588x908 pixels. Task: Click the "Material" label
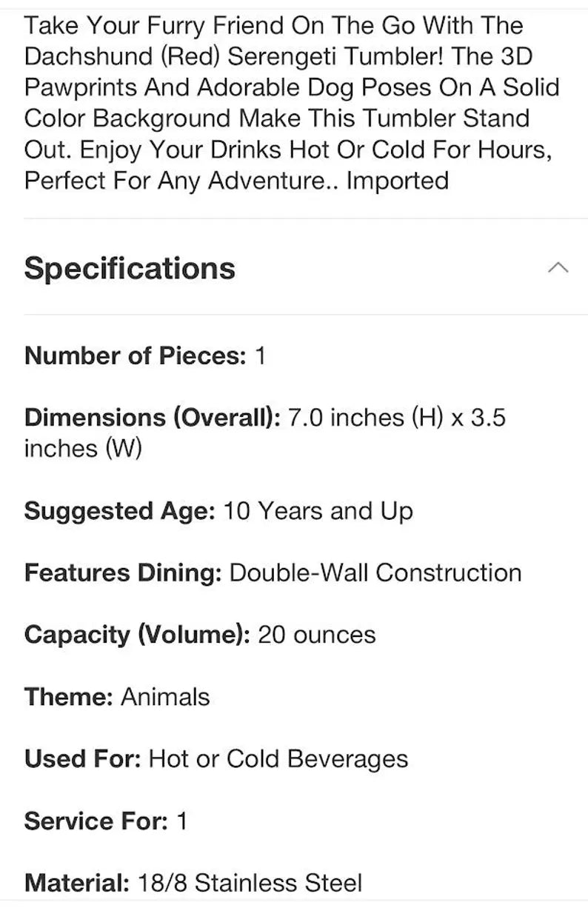(x=76, y=884)
